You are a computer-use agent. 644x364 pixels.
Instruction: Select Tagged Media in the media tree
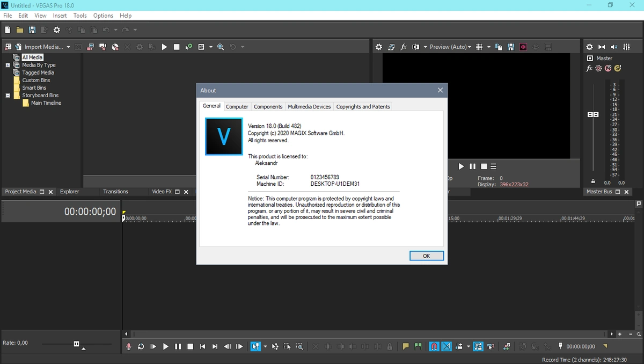(x=38, y=72)
